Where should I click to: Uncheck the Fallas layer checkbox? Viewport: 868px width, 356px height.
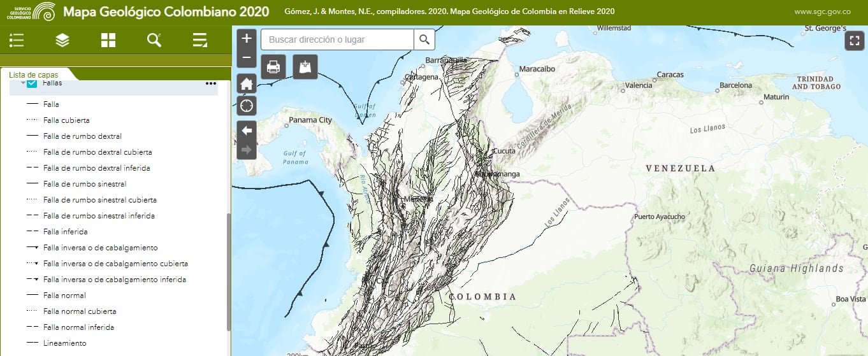32,83
